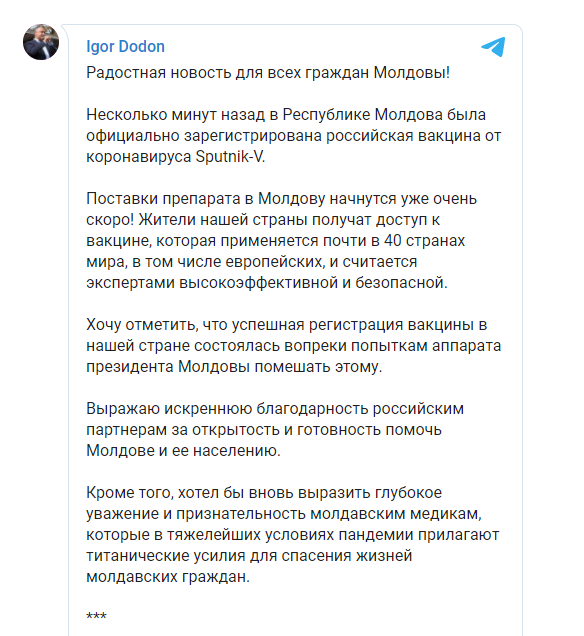Click the paragraph starting 'Кроме того, хотел бы'
The width and height of the screenshot is (584, 636).
[x=292, y=535]
